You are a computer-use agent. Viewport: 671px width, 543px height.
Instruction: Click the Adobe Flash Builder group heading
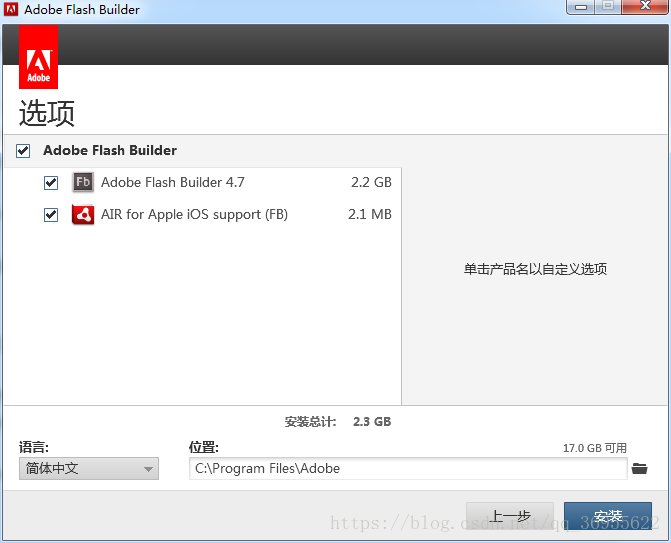[110, 150]
